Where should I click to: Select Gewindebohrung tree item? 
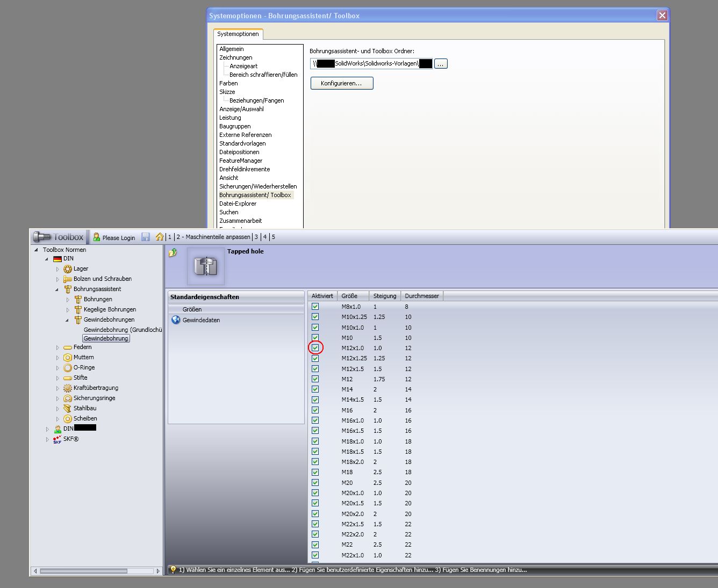pyautogui.click(x=106, y=338)
